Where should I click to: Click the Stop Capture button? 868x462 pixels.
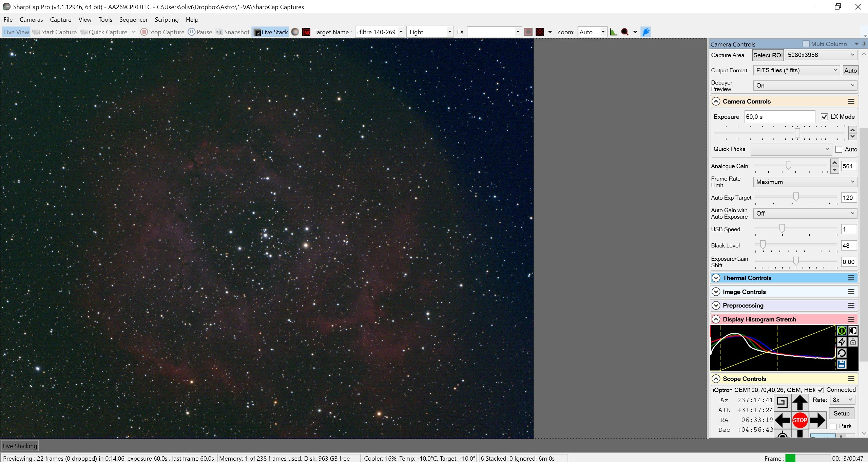[x=162, y=32]
